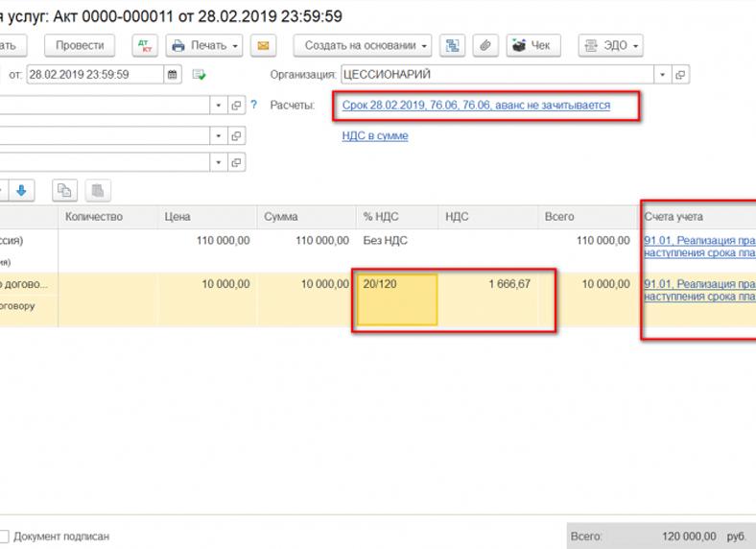Click the paste rows icon
This screenshot has width=756, height=549.
pos(98,191)
